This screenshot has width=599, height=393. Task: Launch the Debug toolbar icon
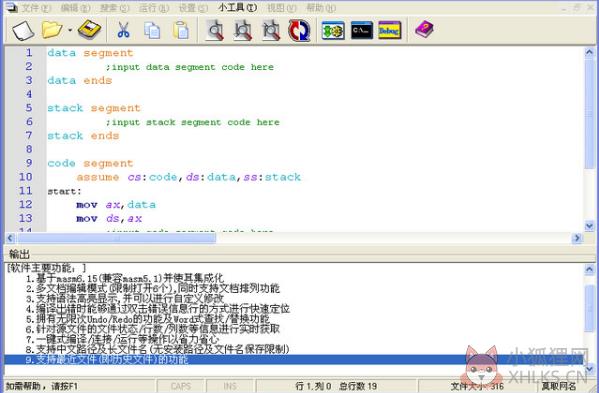click(390, 31)
